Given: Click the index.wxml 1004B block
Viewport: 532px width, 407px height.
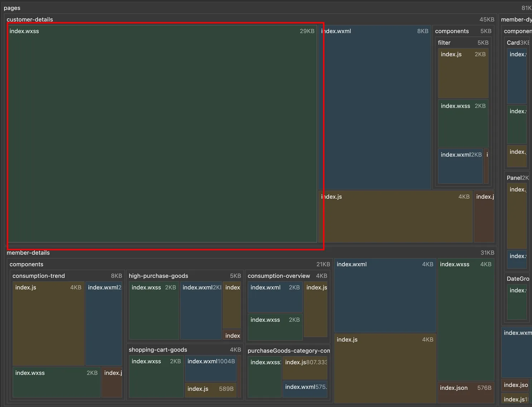Looking at the screenshot, I should [x=211, y=369].
